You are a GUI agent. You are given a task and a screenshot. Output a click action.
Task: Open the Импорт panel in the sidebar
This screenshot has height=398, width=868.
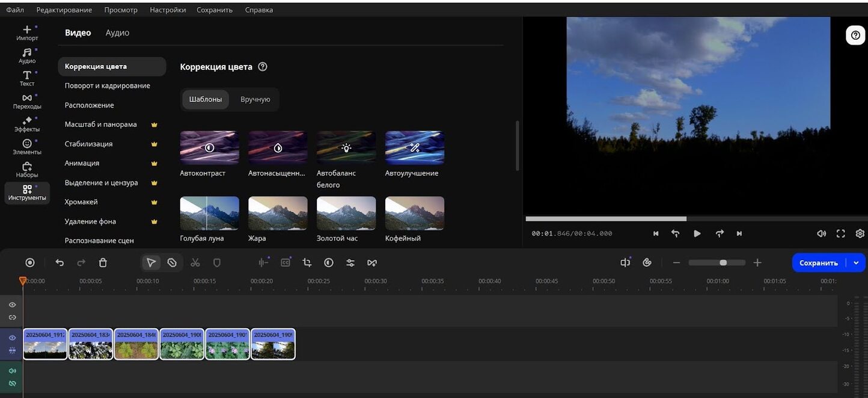tap(27, 32)
